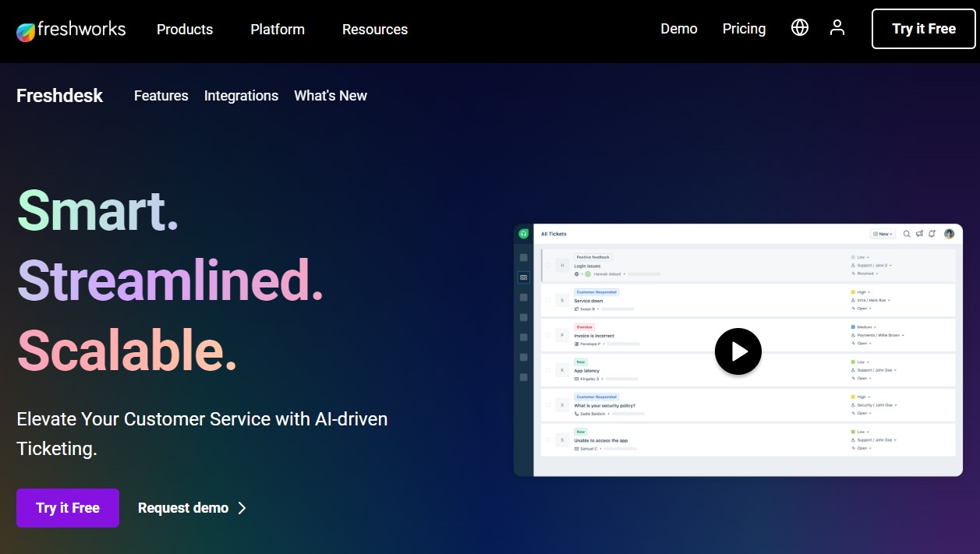Click the account profile icon next to Pricing
Image resolution: width=980 pixels, height=554 pixels.
click(837, 28)
